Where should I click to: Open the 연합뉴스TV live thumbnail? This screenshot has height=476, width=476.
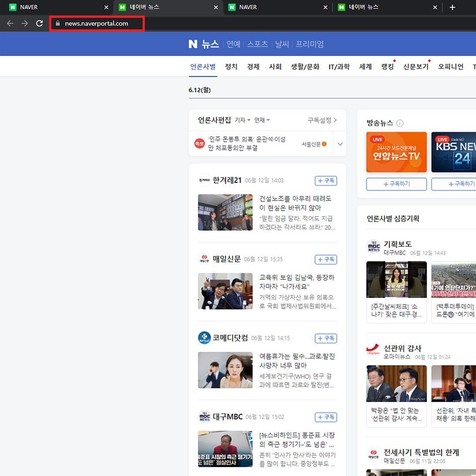point(397,152)
